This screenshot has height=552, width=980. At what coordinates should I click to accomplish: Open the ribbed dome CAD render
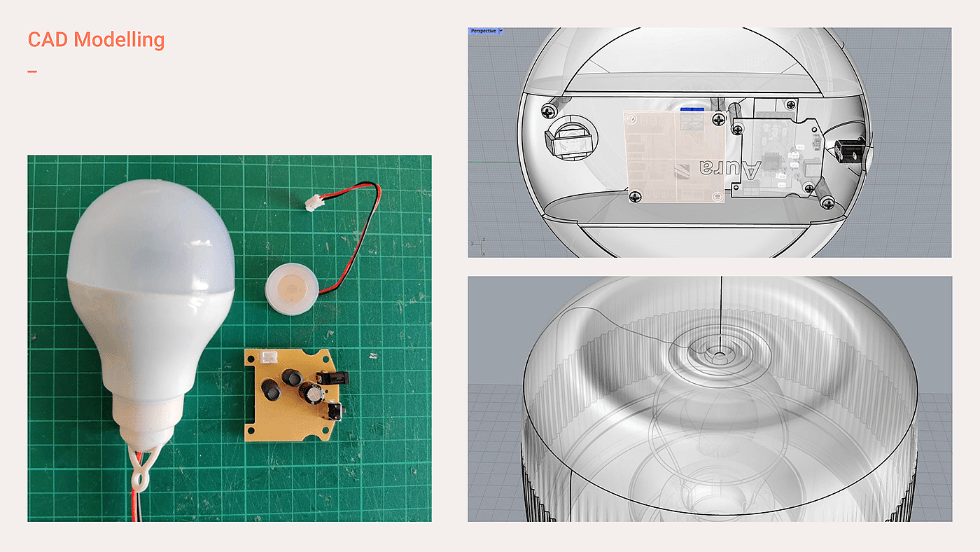point(710,399)
